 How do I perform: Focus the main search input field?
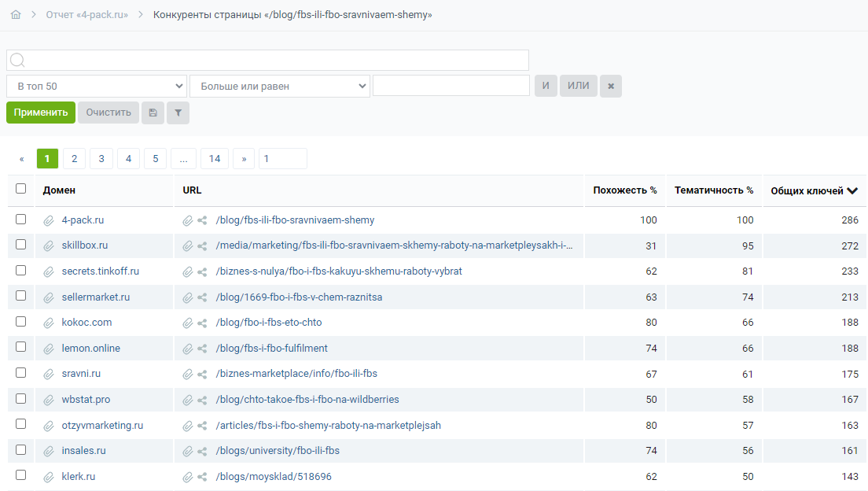[x=268, y=60]
